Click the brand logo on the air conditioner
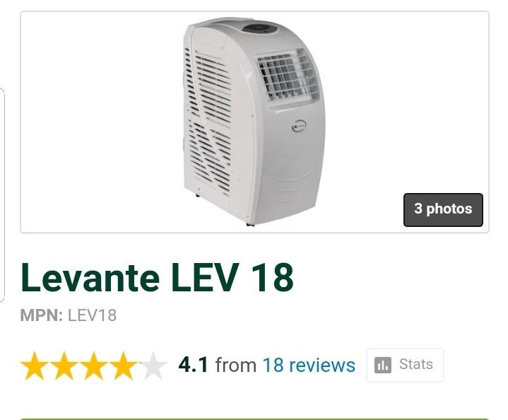This screenshot has height=420, width=508. click(300, 126)
